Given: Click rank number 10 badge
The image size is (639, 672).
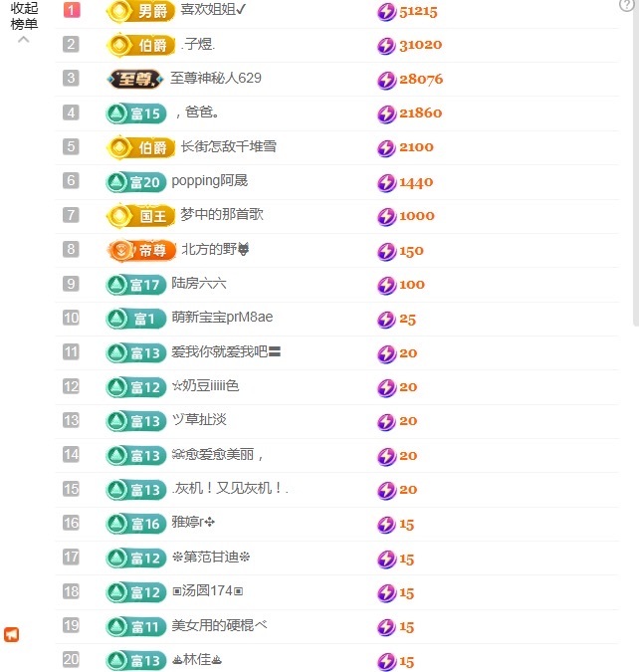Looking at the screenshot, I should pos(71,318).
